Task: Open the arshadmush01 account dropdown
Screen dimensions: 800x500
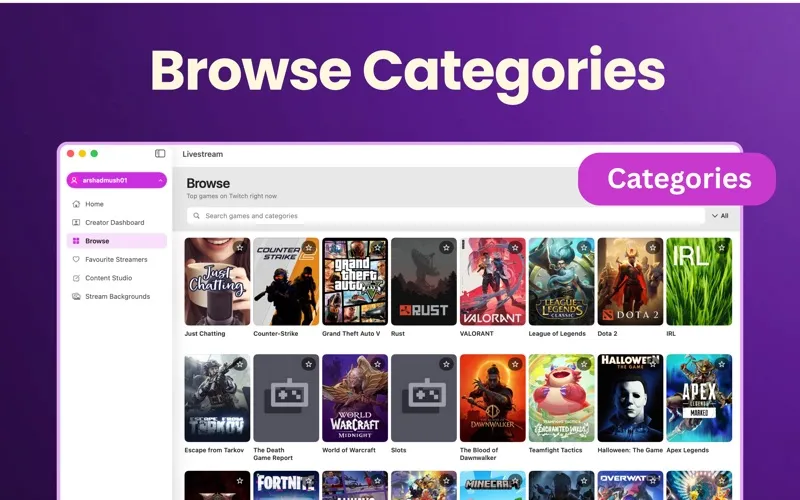Action: click(116, 180)
